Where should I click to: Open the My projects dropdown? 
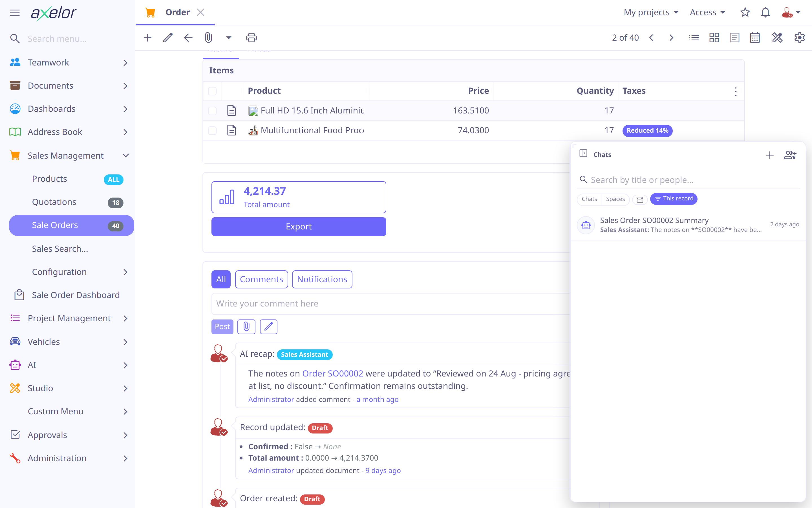651,12
